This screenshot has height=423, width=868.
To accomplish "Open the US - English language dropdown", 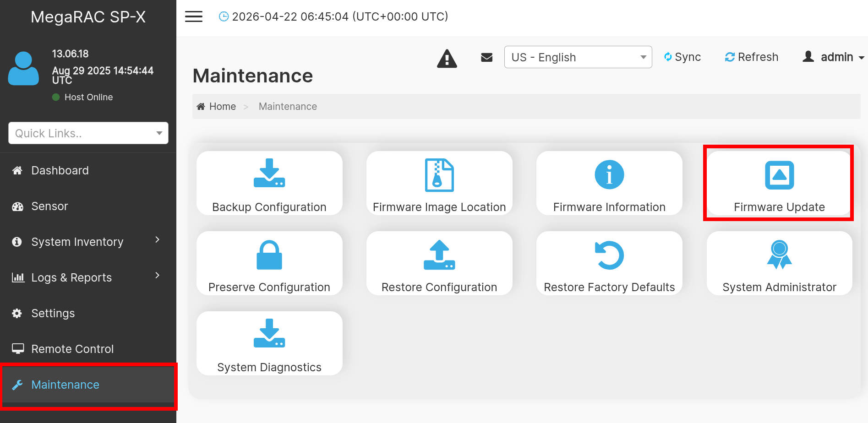I will coord(578,57).
